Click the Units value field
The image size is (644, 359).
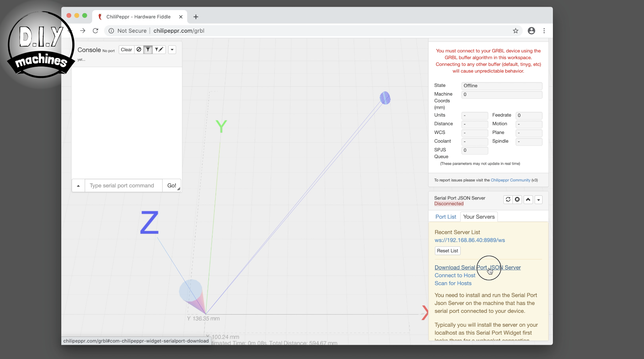pyautogui.click(x=475, y=116)
